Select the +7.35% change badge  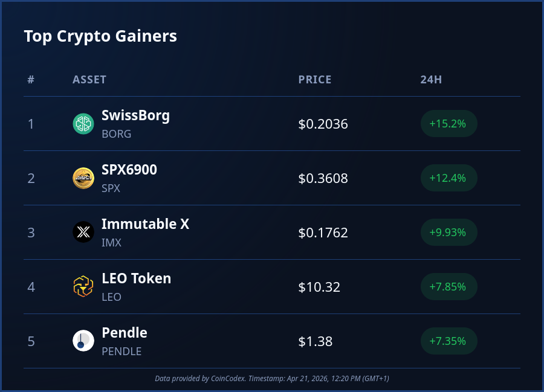click(x=448, y=341)
